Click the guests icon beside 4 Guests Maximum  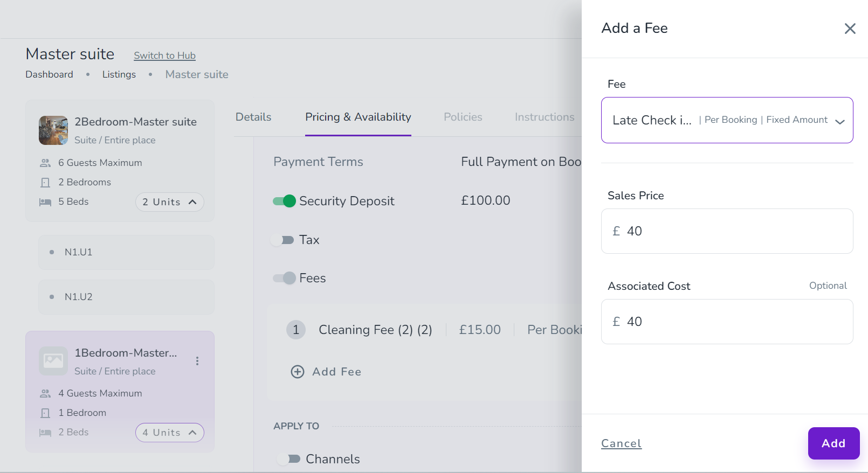[45, 394]
